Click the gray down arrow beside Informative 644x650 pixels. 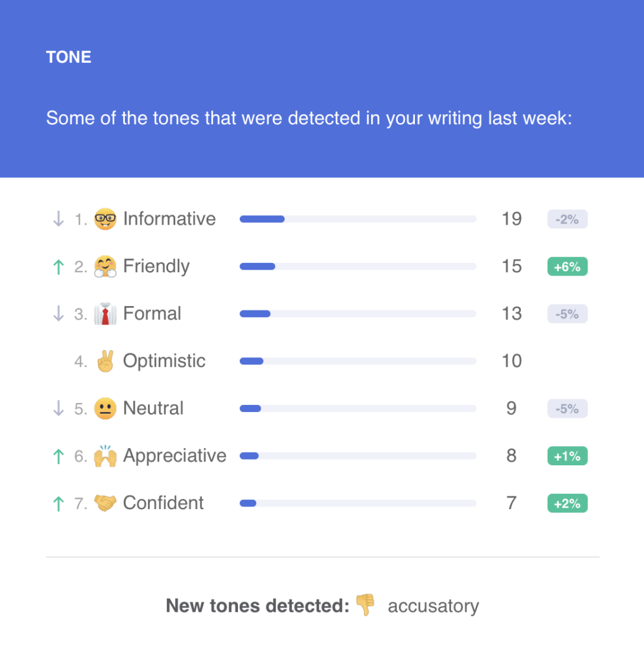tap(58, 219)
